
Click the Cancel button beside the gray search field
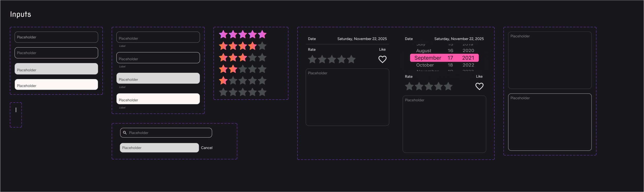tap(207, 148)
